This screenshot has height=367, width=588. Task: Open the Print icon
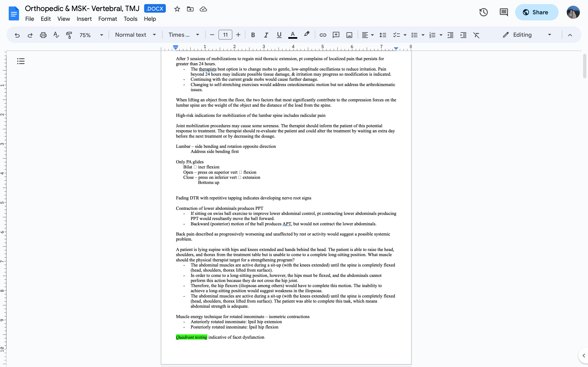pos(43,35)
